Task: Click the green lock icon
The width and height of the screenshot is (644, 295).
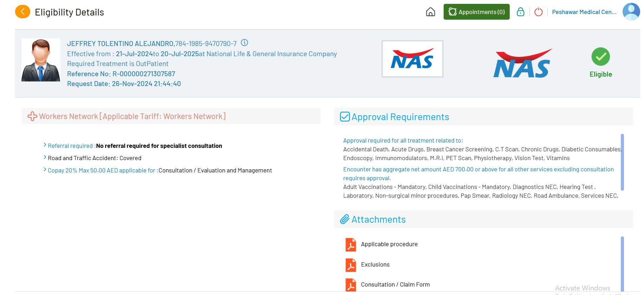Action: pyautogui.click(x=520, y=12)
